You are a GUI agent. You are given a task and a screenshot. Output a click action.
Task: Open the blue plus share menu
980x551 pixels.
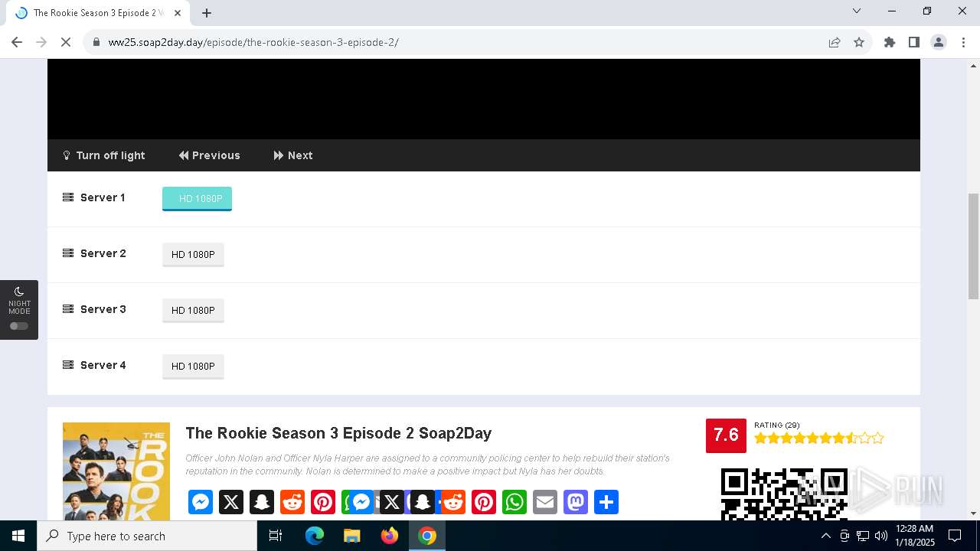[606, 502]
